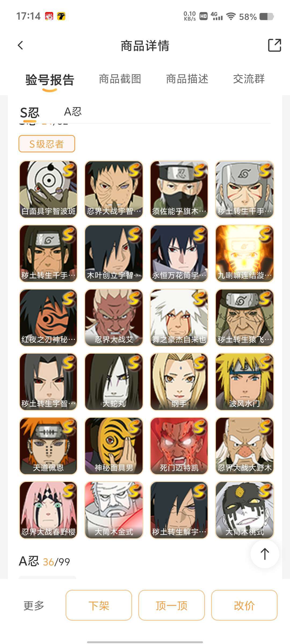
Task: Open the 纲手 character portrait
Action: [x=179, y=382]
